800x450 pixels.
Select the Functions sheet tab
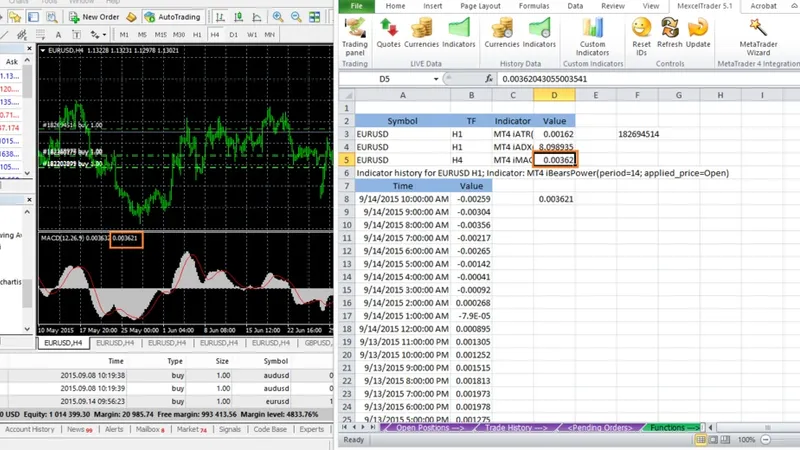[673, 428]
